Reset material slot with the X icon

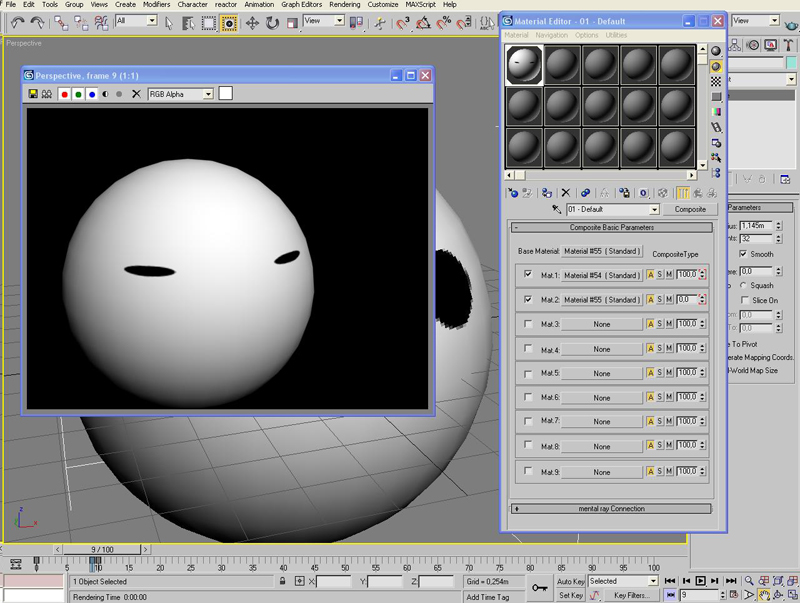(x=565, y=193)
